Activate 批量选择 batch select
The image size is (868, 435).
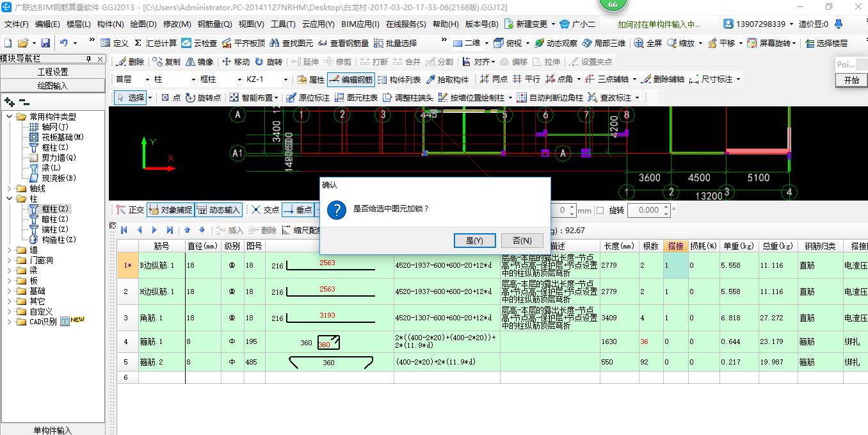click(x=395, y=43)
